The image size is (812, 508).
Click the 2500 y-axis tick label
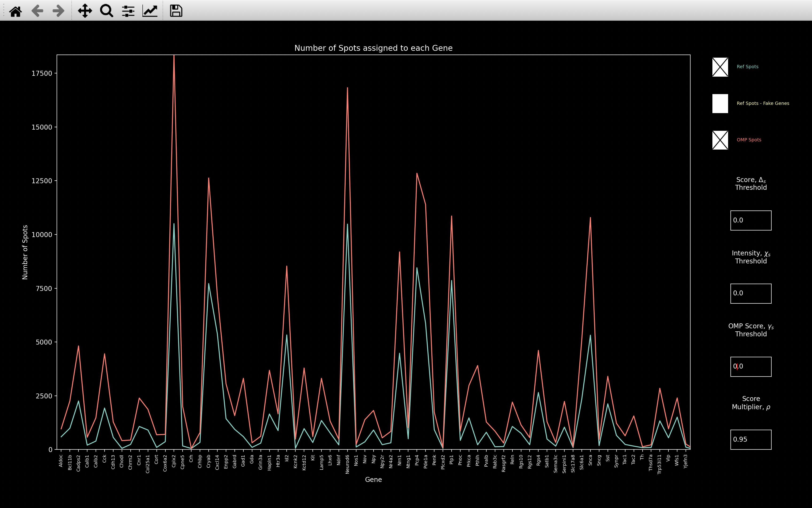44,396
